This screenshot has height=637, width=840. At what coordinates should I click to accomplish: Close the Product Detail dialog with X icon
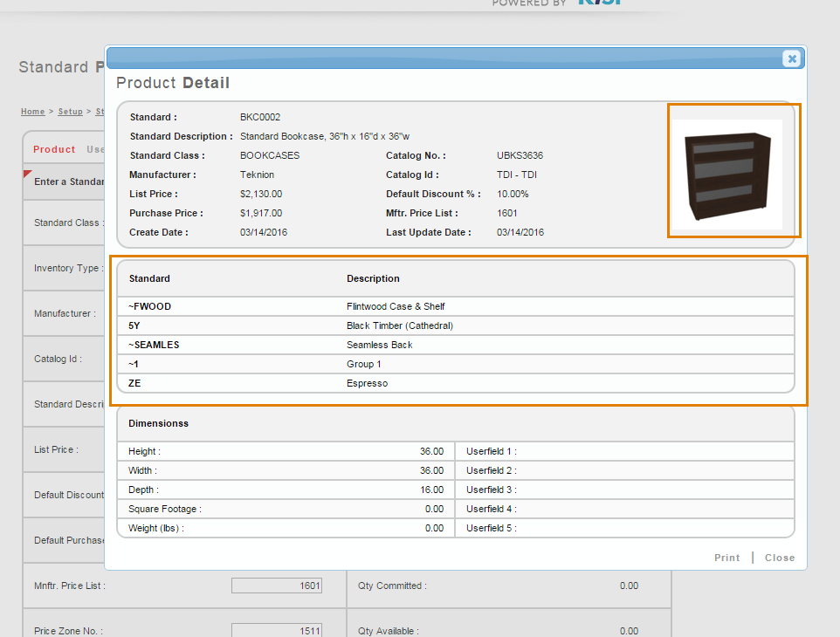pyautogui.click(x=791, y=58)
